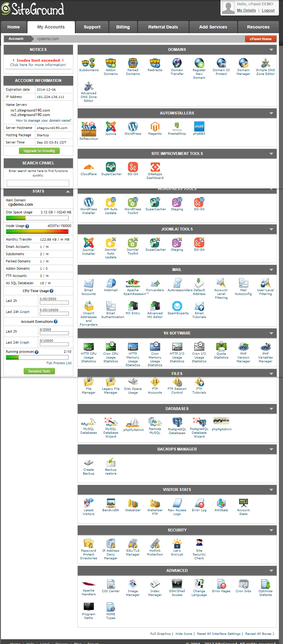The width and height of the screenshot is (283, 644).
Task: Collapse the Autoinstallers section arrow
Action: (x=271, y=113)
